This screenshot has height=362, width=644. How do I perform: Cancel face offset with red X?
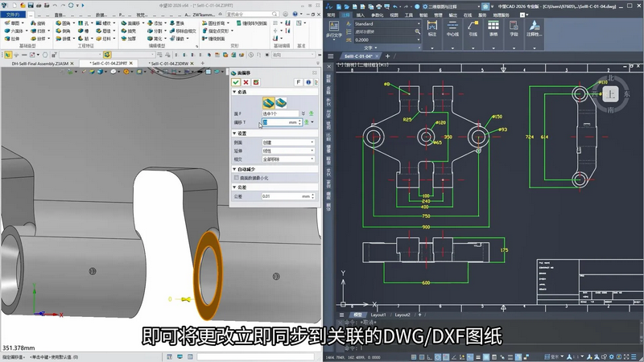(x=247, y=82)
